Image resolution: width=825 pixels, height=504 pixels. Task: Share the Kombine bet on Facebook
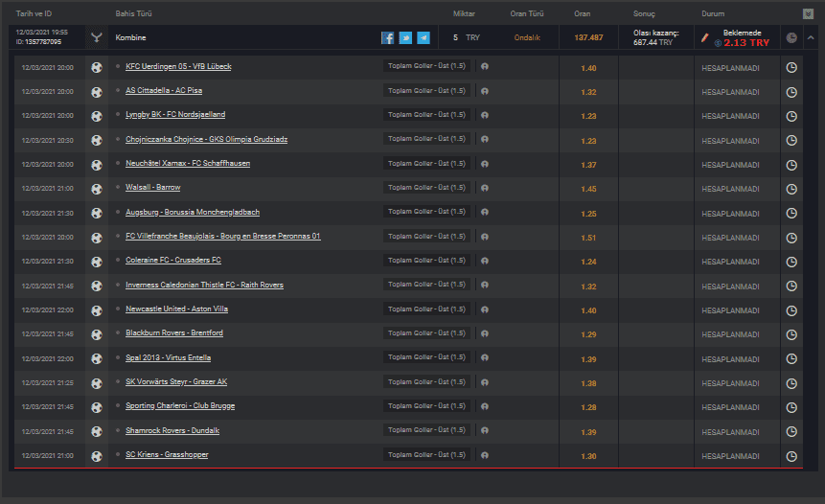pos(388,38)
